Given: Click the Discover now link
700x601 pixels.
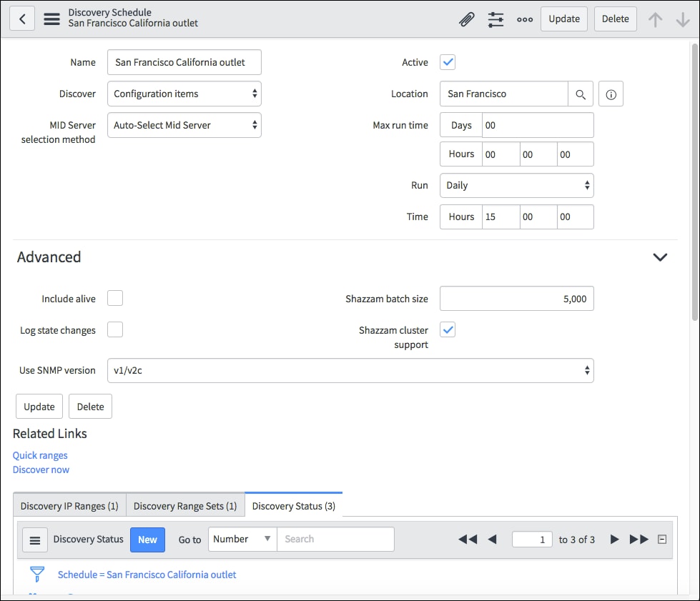Looking at the screenshot, I should (x=41, y=470).
